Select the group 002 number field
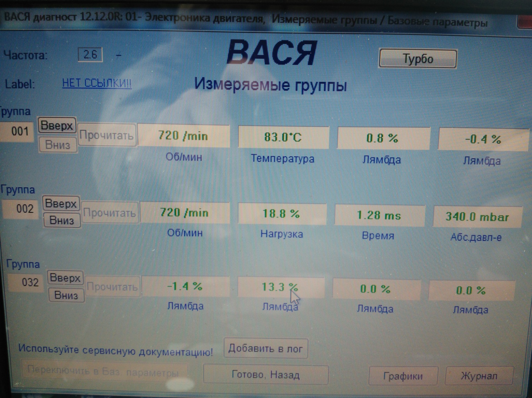This screenshot has height=398, width=532. pyautogui.click(x=24, y=209)
